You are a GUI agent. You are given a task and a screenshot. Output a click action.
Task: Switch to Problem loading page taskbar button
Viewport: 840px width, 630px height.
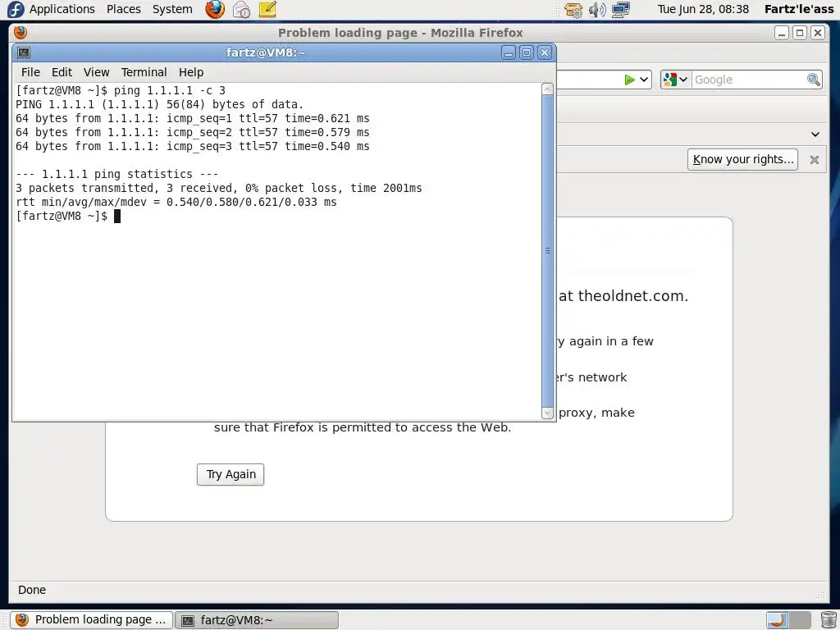tap(92, 620)
